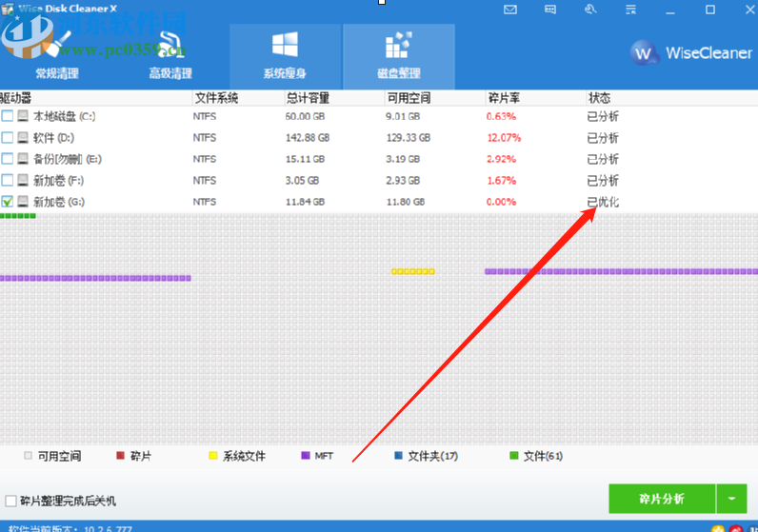Check the 新加卷 (F:) drive checkbox
This screenshot has width=758, height=532.
coord(8,180)
